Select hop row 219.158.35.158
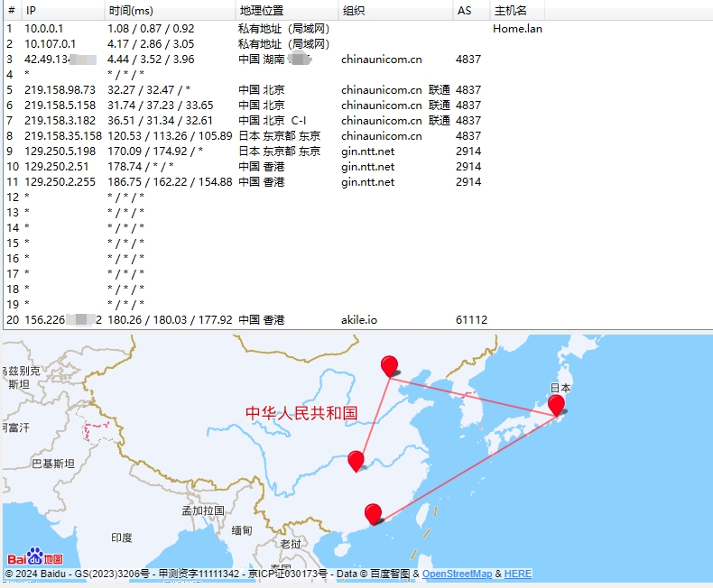This screenshot has width=713, height=588. tap(358, 136)
